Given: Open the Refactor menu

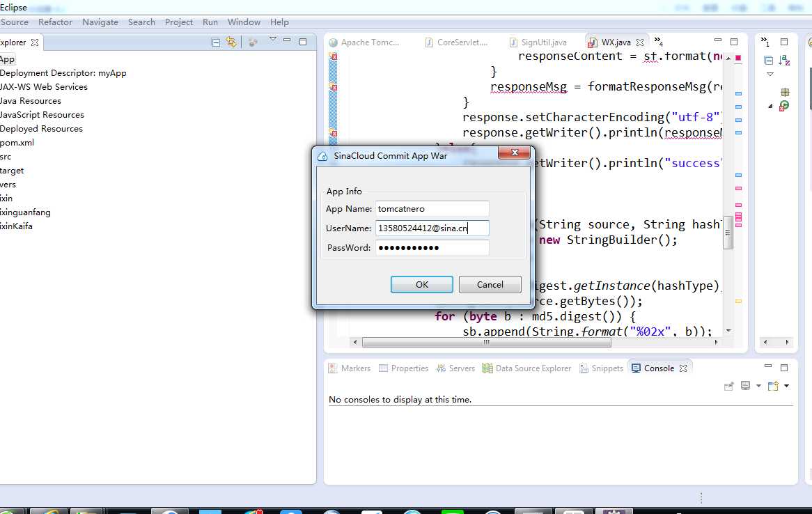Looking at the screenshot, I should click(x=55, y=22).
